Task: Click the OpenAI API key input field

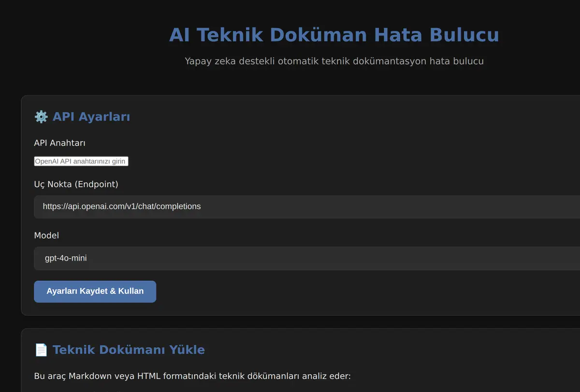Action: coord(81,161)
